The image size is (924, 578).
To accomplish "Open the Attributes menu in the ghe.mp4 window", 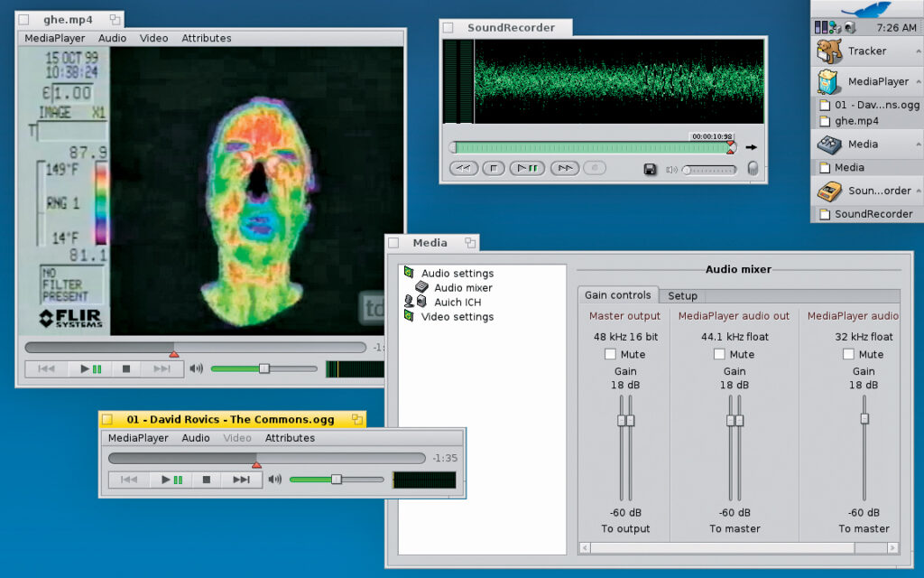I will point(206,38).
